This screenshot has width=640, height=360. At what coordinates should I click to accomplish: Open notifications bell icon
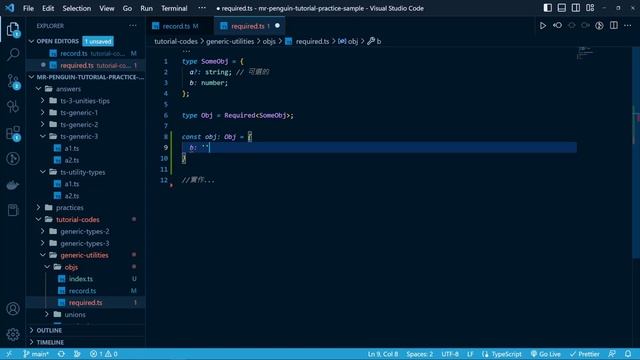[x=628, y=354]
